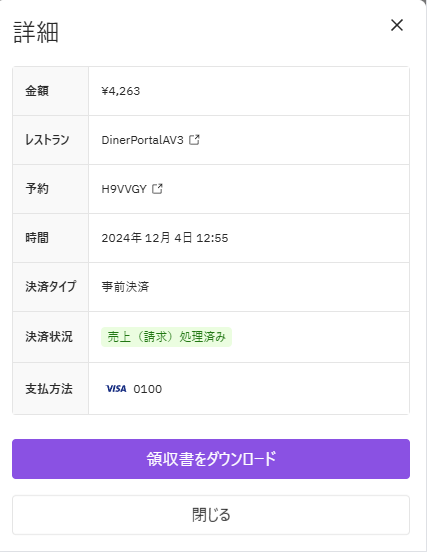Open external link icon next to DinerPortalAV3
427x552 pixels.
[x=194, y=140]
